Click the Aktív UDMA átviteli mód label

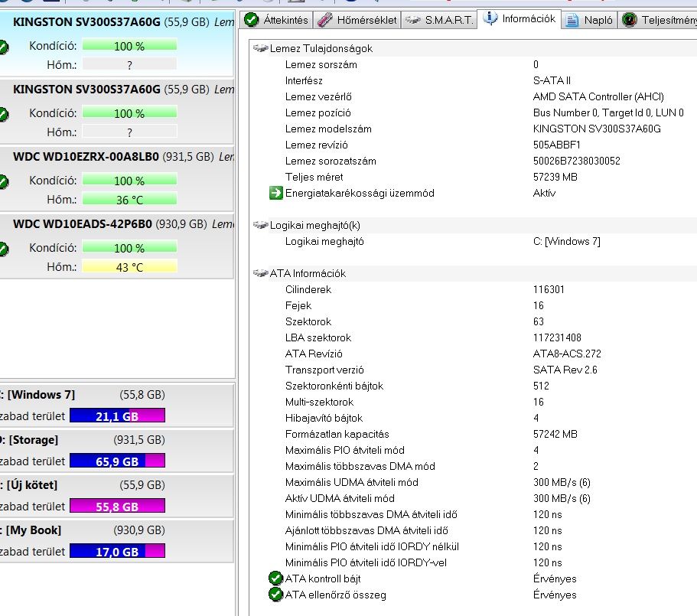(x=340, y=498)
